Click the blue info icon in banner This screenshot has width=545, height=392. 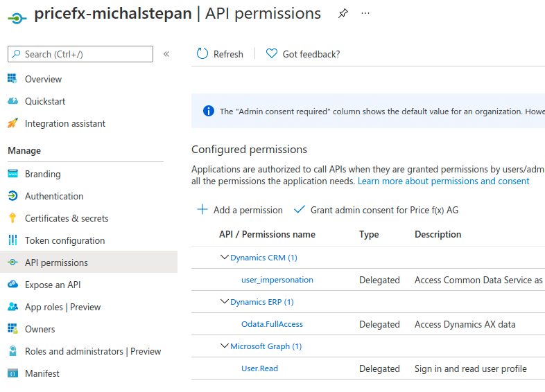pyautogui.click(x=209, y=111)
